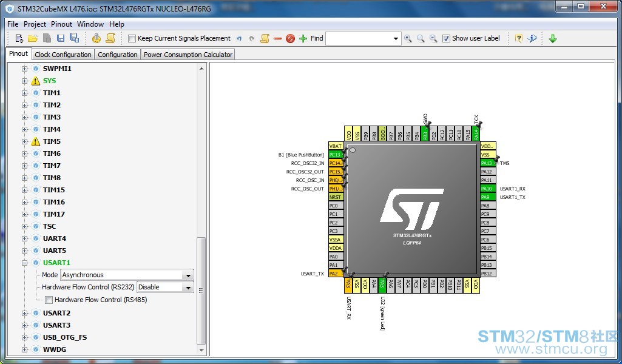Viewport: 622px width, 364px height.
Task: Expand the SWPMI1 tree node
Action: point(25,69)
